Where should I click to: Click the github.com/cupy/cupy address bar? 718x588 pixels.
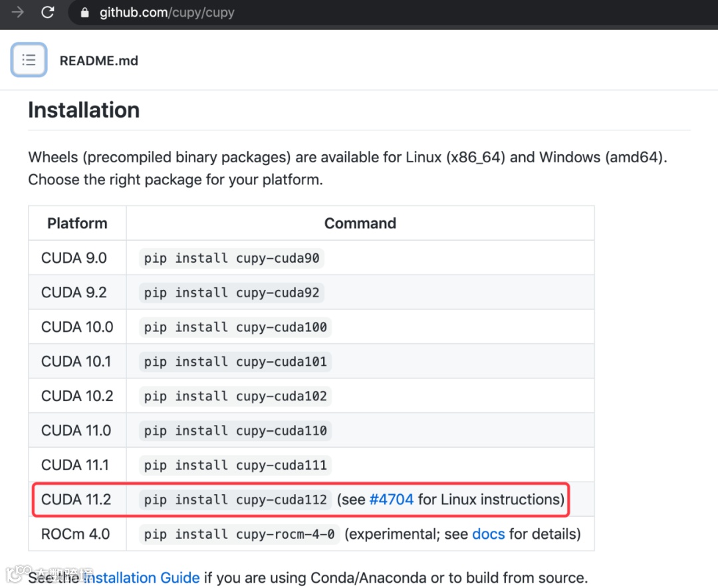167,13
